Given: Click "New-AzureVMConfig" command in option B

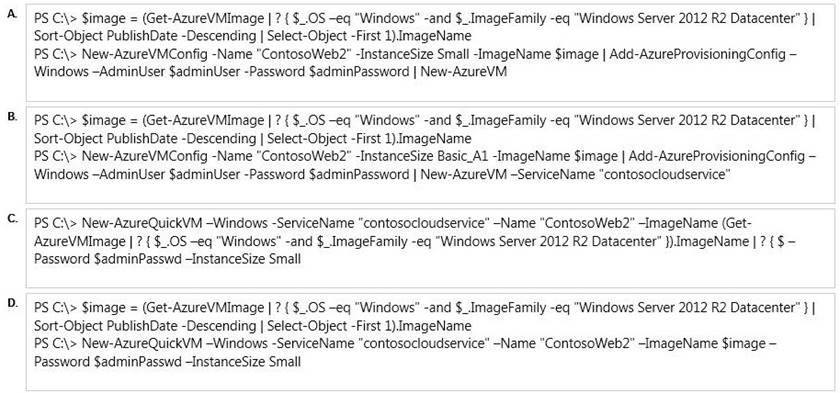Looking at the screenshot, I should coord(139,156).
